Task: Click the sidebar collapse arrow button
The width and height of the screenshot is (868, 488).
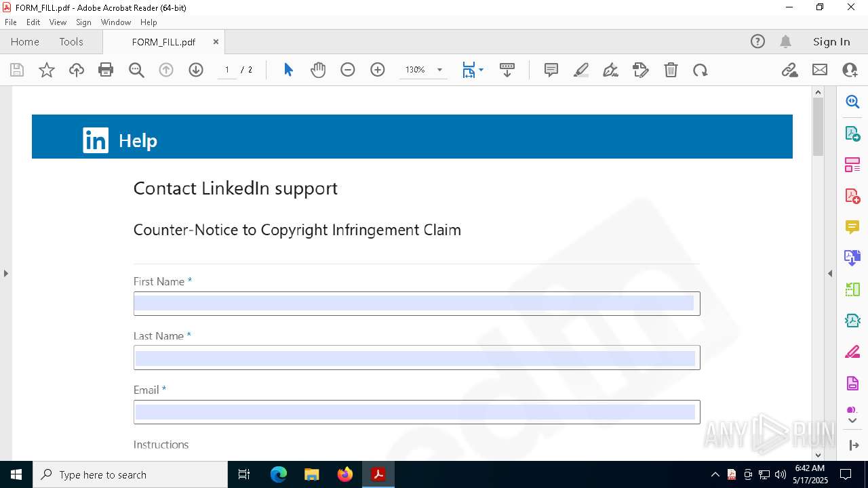Action: (x=852, y=445)
